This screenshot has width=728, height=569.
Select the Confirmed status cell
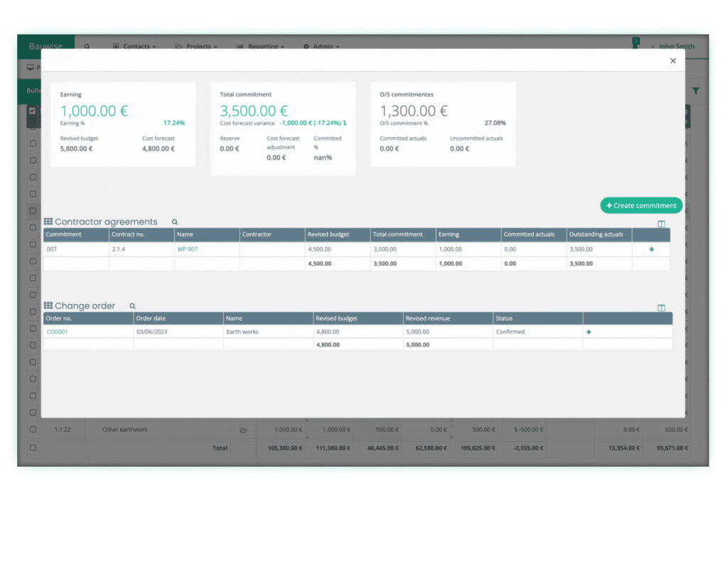coord(537,332)
